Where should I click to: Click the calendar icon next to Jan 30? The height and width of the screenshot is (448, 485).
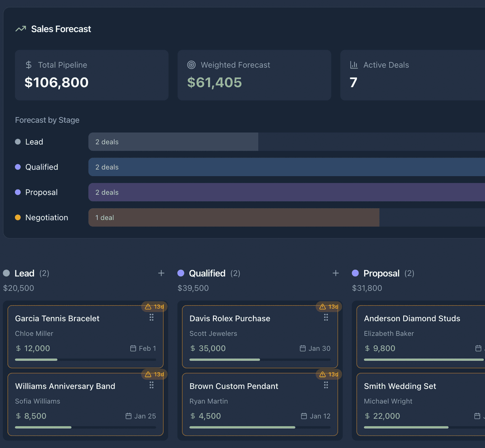coord(303,348)
